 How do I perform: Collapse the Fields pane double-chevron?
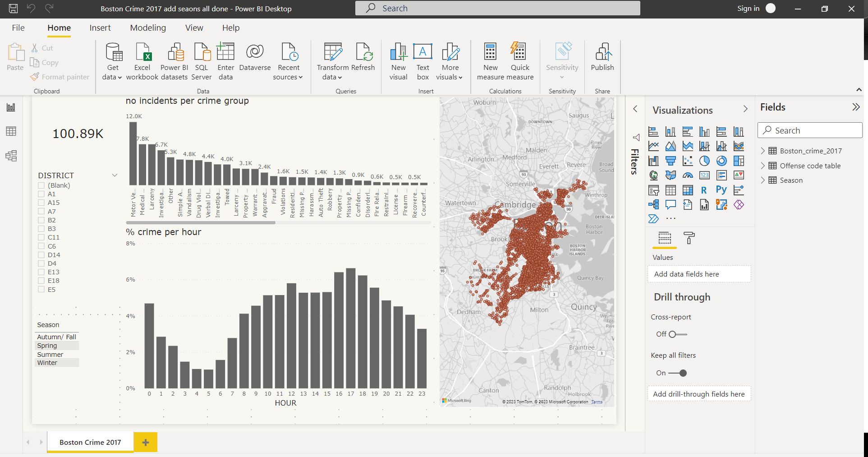click(x=856, y=107)
